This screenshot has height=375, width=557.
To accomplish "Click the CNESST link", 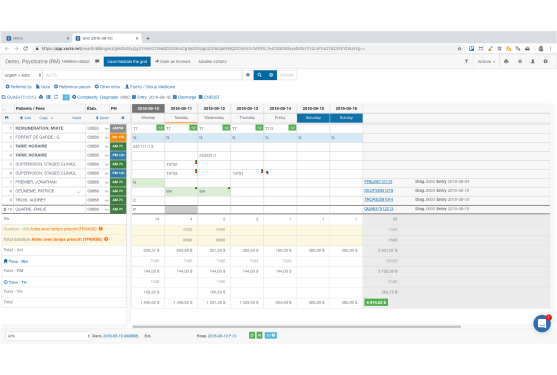I will tap(209, 97).
